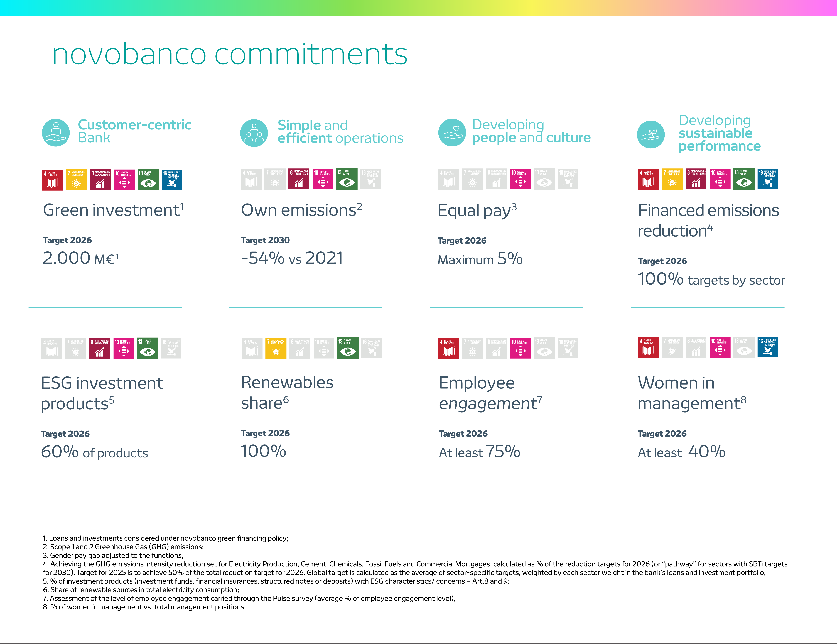
Task: Click the Developing people and culture heading
Action: click(531, 131)
